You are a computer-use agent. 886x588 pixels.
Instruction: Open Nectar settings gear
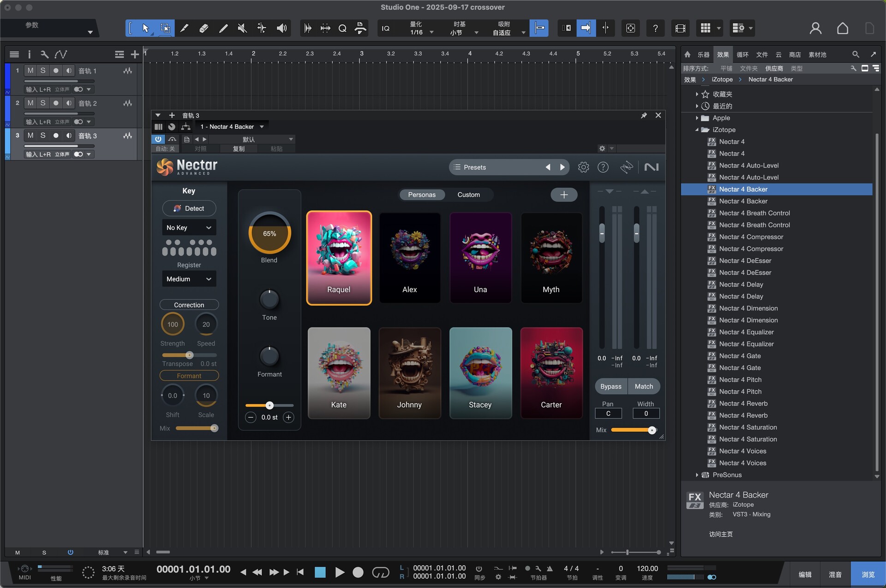pyautogui.click(x=583, y=167)
